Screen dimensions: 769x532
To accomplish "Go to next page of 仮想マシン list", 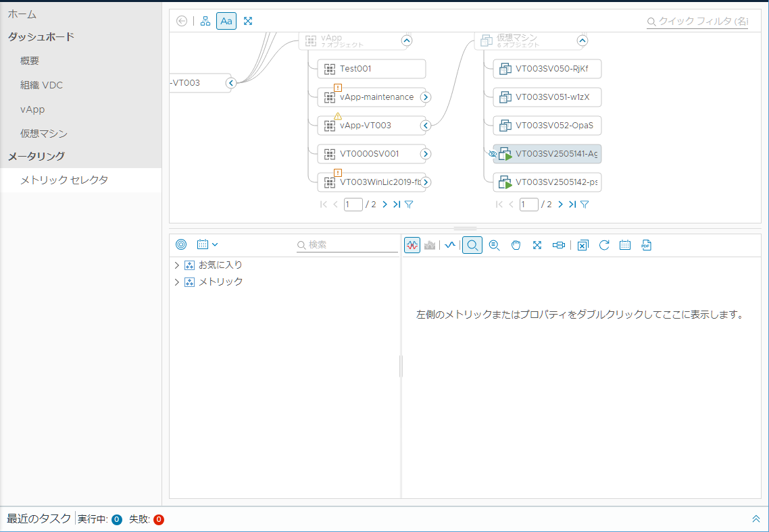I will point(560,205).
